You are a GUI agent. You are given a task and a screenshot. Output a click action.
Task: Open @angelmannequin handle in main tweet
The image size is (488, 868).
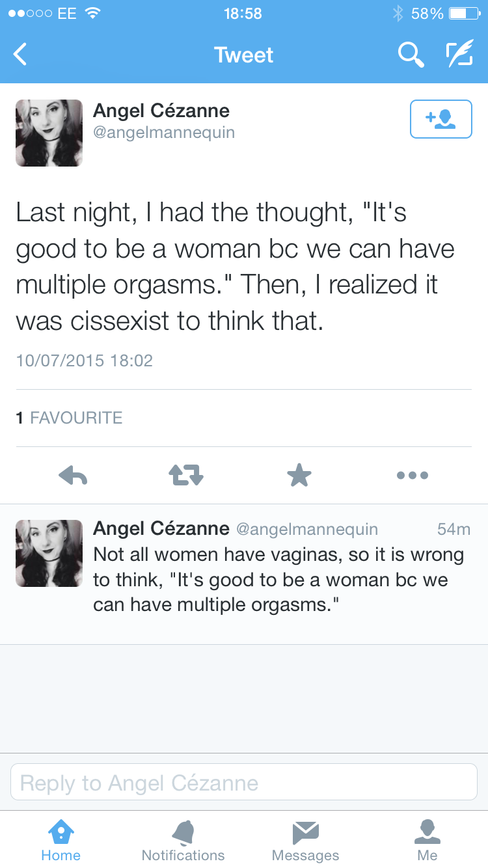coord(164,133)
